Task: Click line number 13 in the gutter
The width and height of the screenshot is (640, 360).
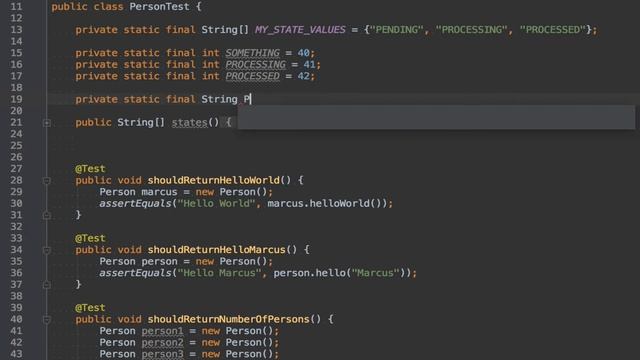Action: coord(16,30)
